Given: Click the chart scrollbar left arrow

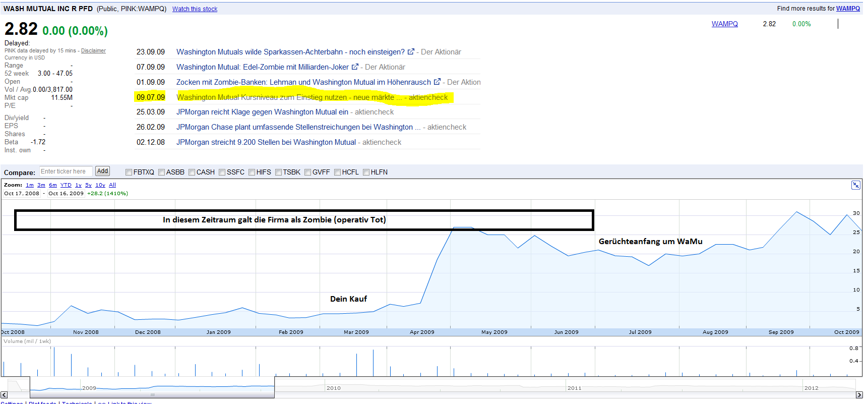Looking at the screenshot, I should point(4,394).
